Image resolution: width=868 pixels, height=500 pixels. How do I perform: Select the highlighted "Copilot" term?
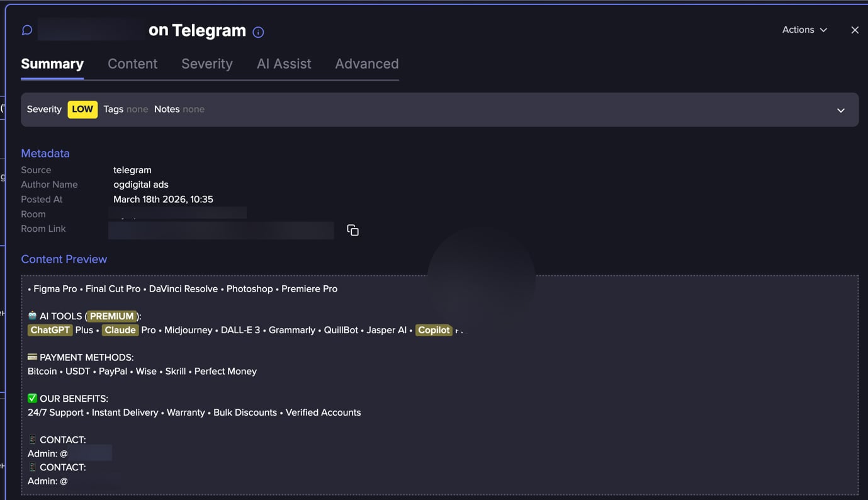tap(433, 329)
